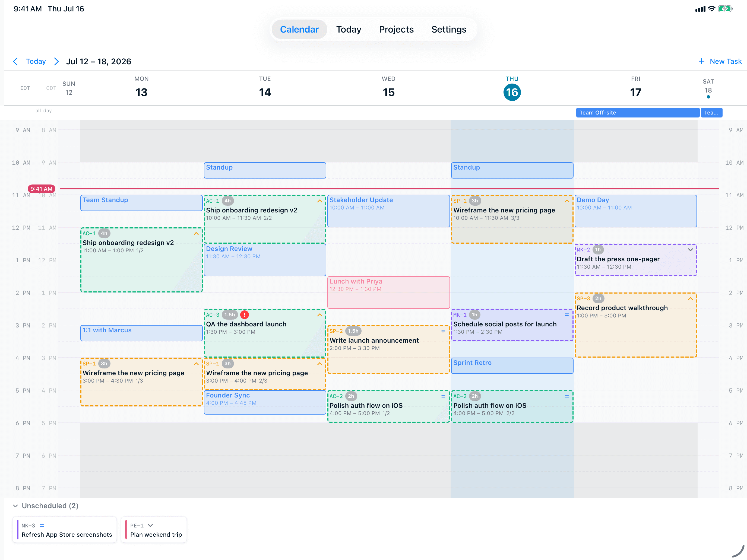
Task: Select Monday 13 day header
Action: [141, 87]
